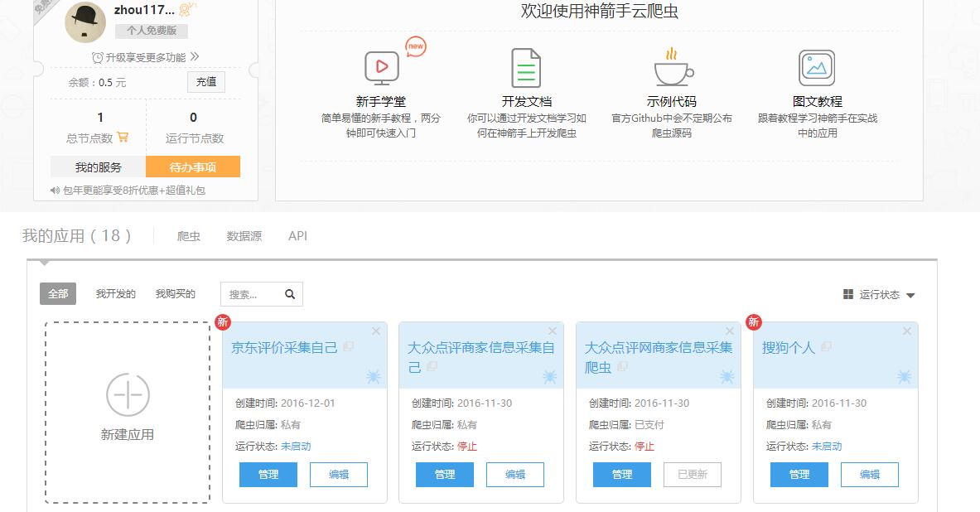Viewport: 980px width, 512px height.
Task: Close the 大众点评网商家信息采集爬虫 card
Action: coord(729,331)
